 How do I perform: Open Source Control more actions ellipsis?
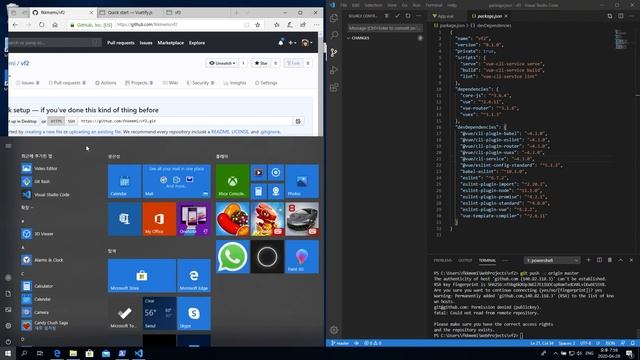418,16
